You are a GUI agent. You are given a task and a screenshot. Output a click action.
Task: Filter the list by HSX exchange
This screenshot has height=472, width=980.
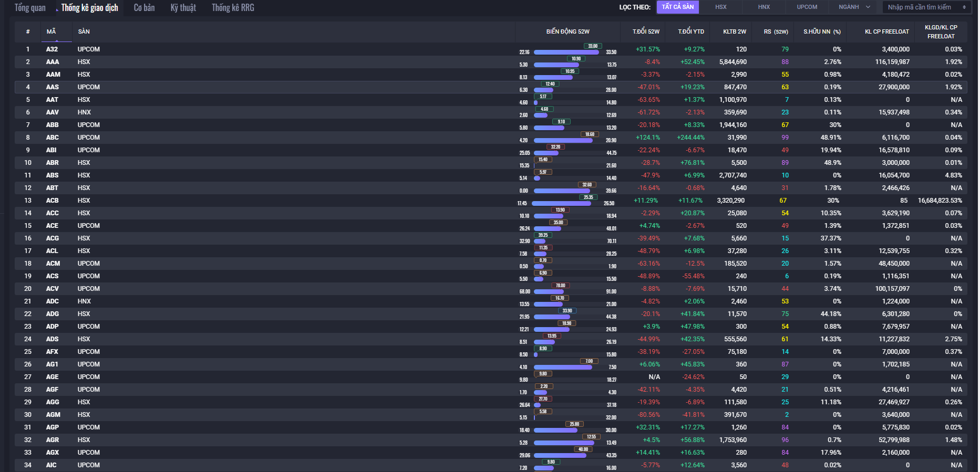click(720, 7)
